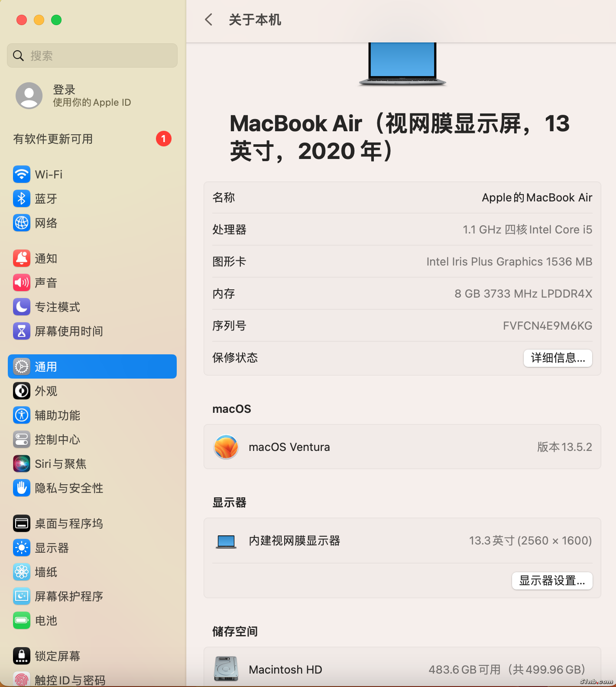Click the computer name Apple的MacBook Air
616x687 pixels.
point(537,198)
